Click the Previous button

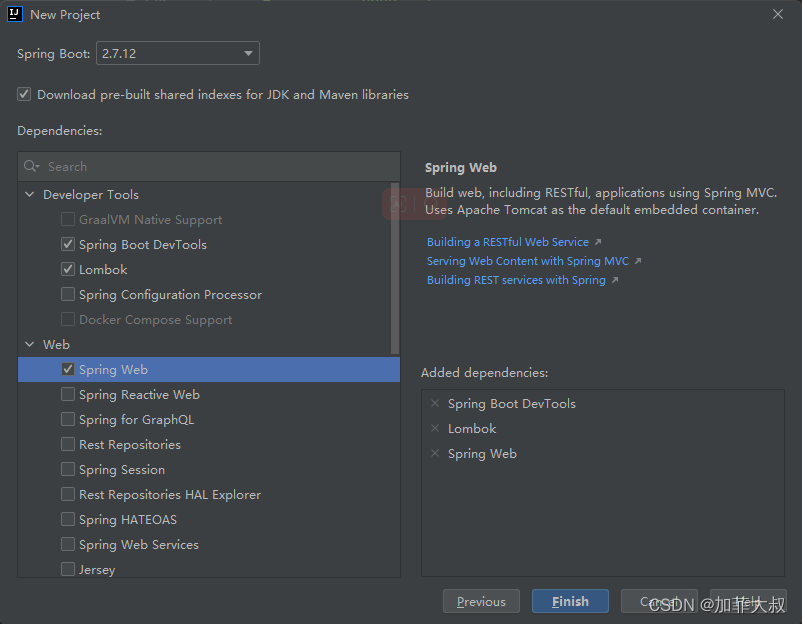[481, 601]
